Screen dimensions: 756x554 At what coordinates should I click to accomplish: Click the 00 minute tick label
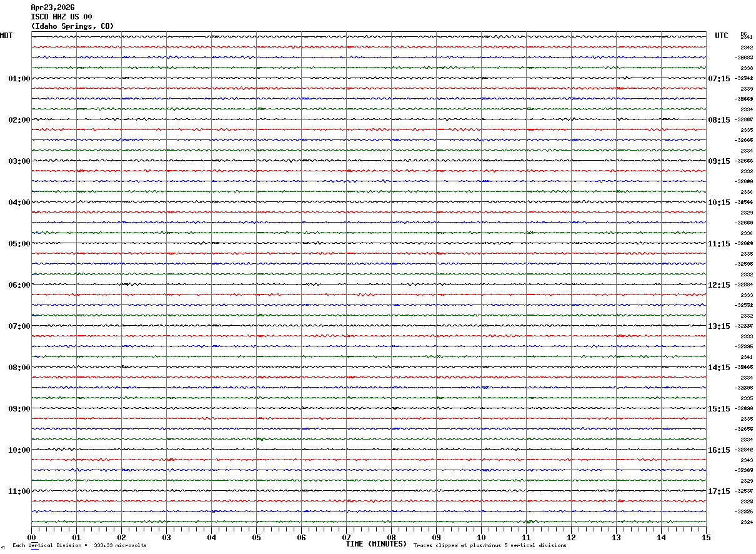pos(32,537)
